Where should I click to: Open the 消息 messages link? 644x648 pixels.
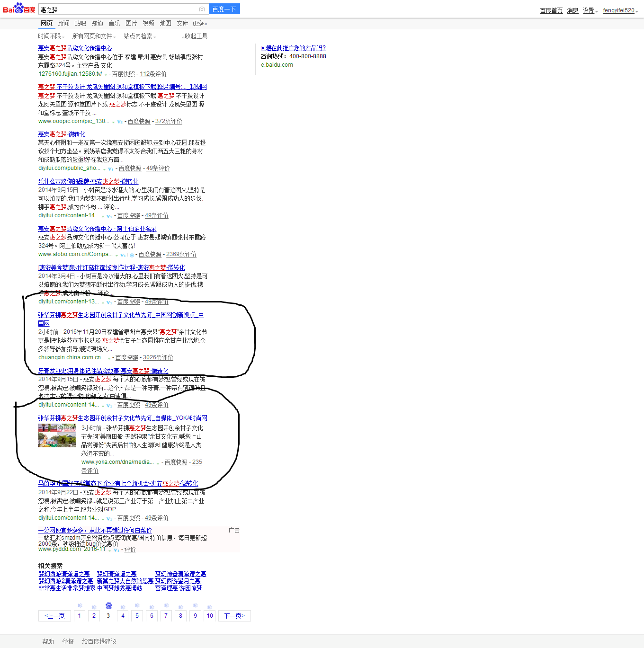point(573,10)
